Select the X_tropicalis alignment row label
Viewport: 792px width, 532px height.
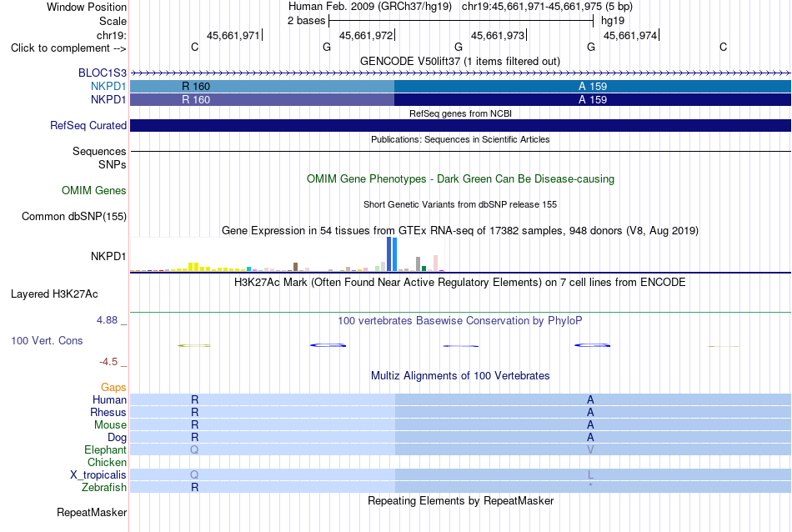(x=98, y=475)
